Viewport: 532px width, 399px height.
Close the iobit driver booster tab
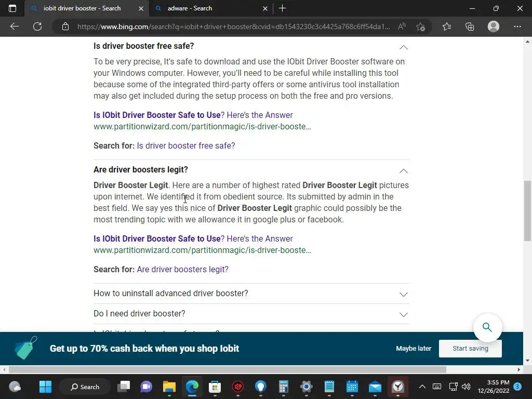point(141,8)
